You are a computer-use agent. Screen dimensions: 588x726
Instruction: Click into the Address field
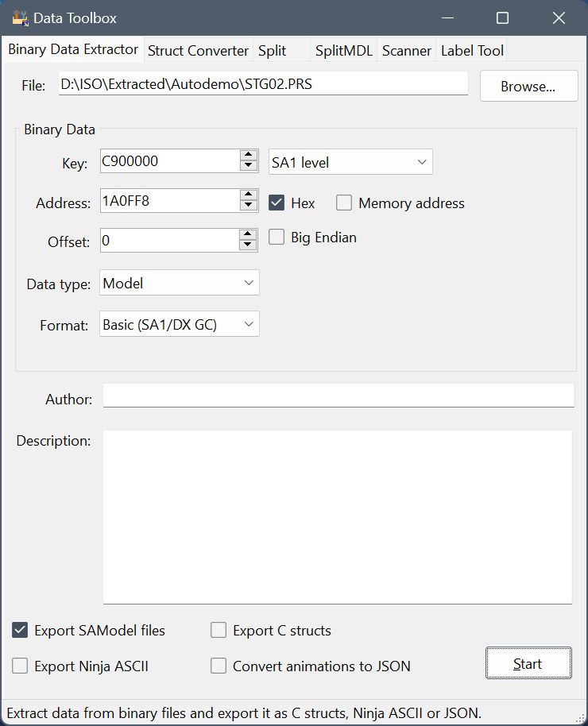click(x=169, y=200)
